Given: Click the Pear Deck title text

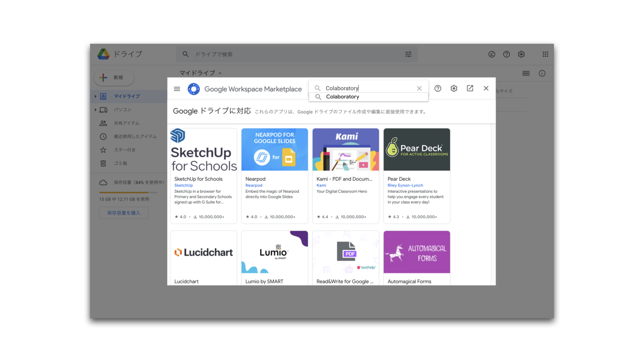Looking at the screenshot, I should pos(399,179).
